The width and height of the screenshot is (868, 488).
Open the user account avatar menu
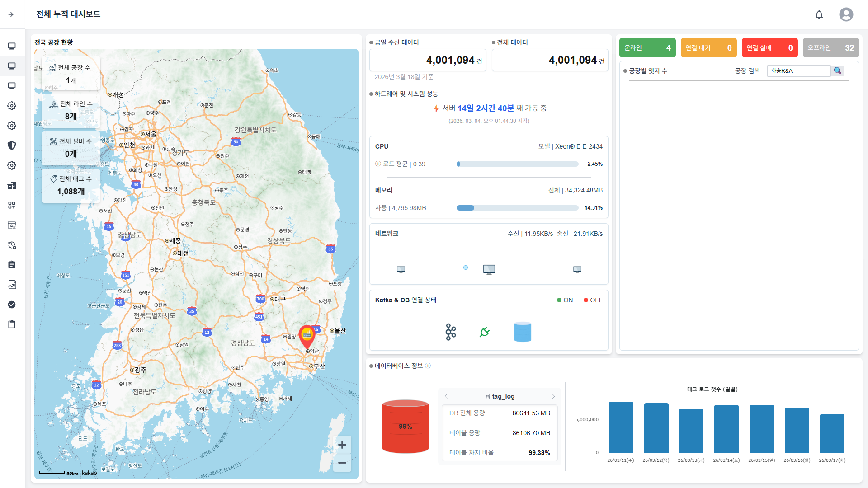tap(846, 14)
